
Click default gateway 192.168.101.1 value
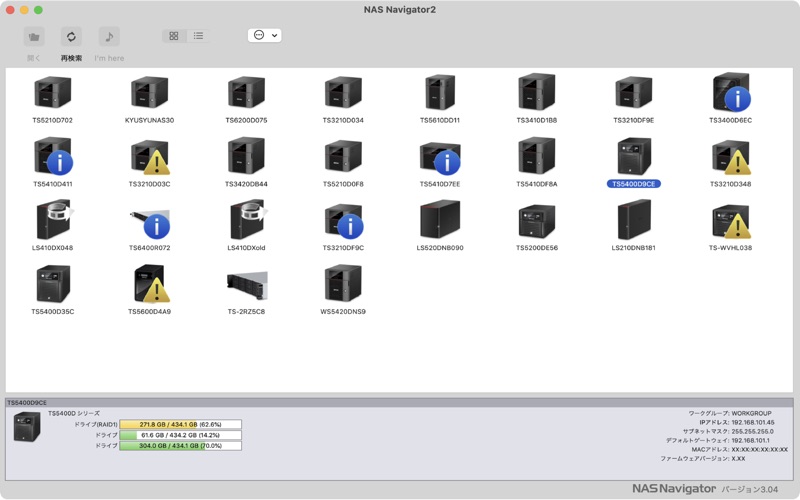pos(750,440)
